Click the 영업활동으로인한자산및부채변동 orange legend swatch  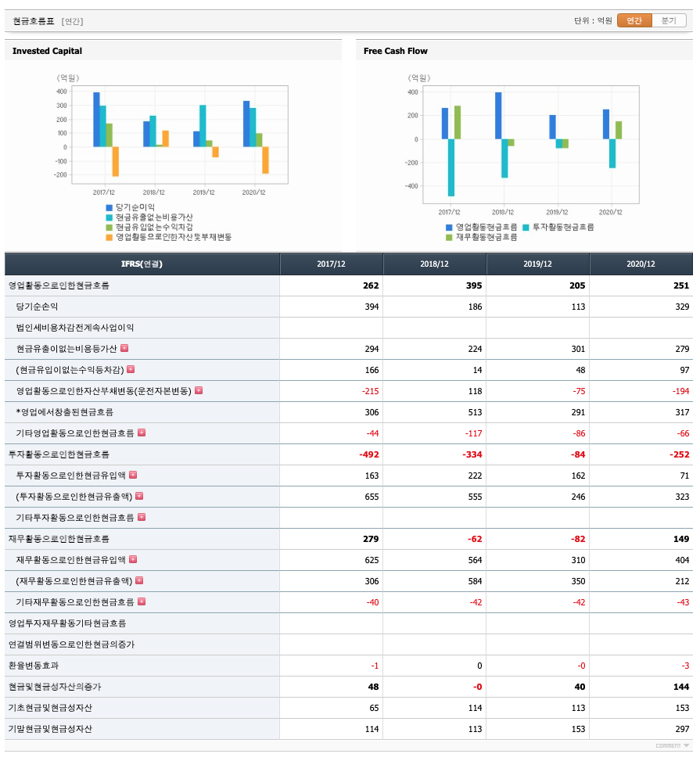click(109, 237)
